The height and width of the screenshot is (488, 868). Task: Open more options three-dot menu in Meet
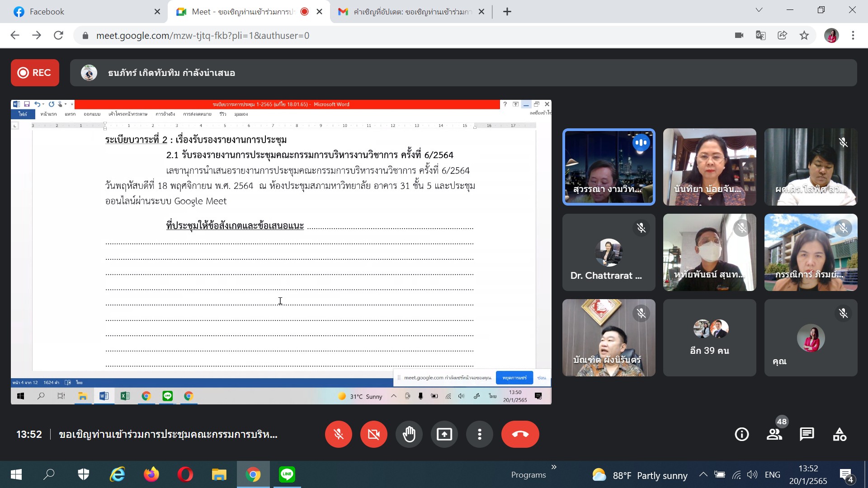(x=479, y=434)
